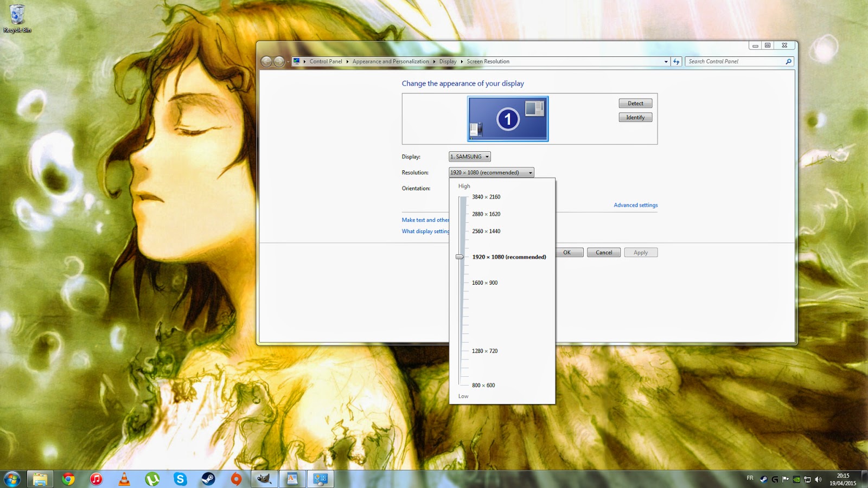Click the Screen Resolution breadcrumb
Image resolution: width=868 pixels, height=488 pixels.
click(x=488, y=62)
